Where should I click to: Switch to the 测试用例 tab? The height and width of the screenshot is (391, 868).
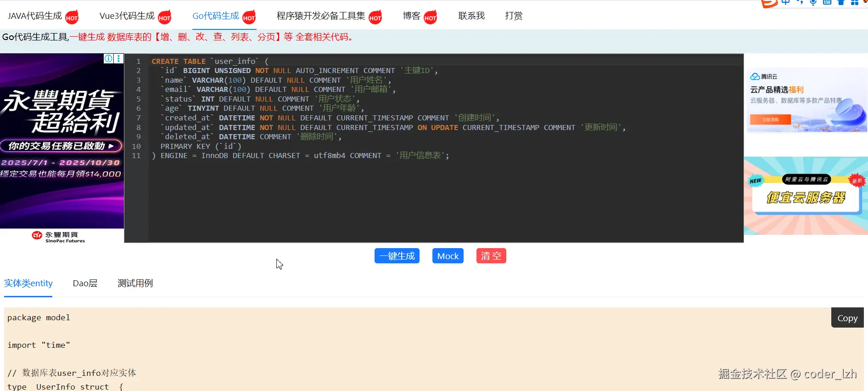135,283
